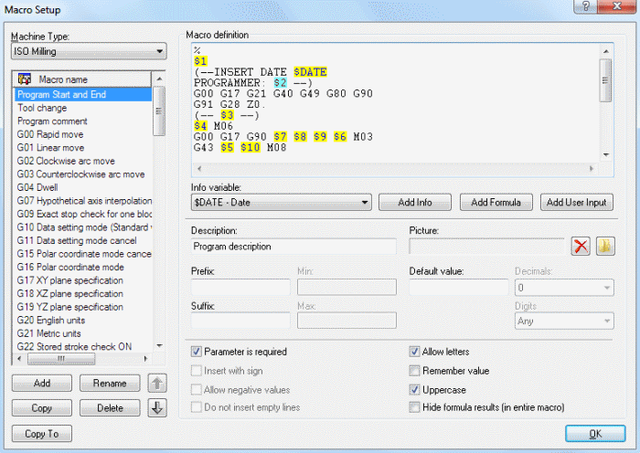Click the Min input field
The height and width of the screenshot is (453, 640).
coord(347,287)
